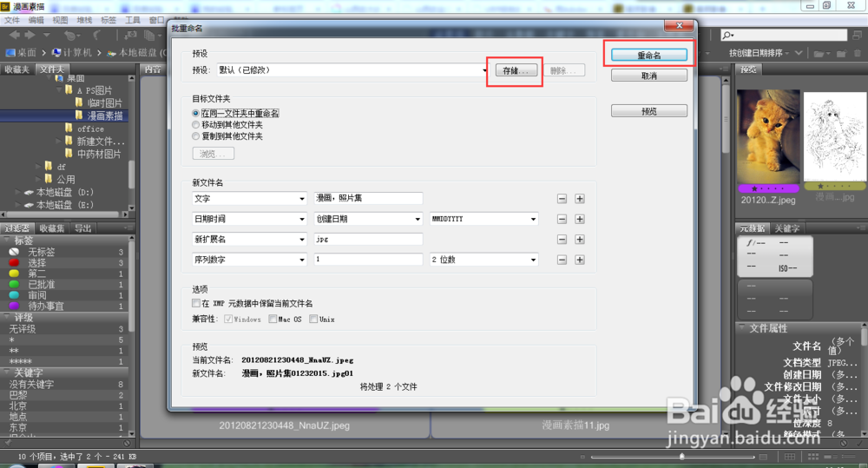
Task: Click the new folder icon in Bridge toolbar
Action: pos(841,53)
